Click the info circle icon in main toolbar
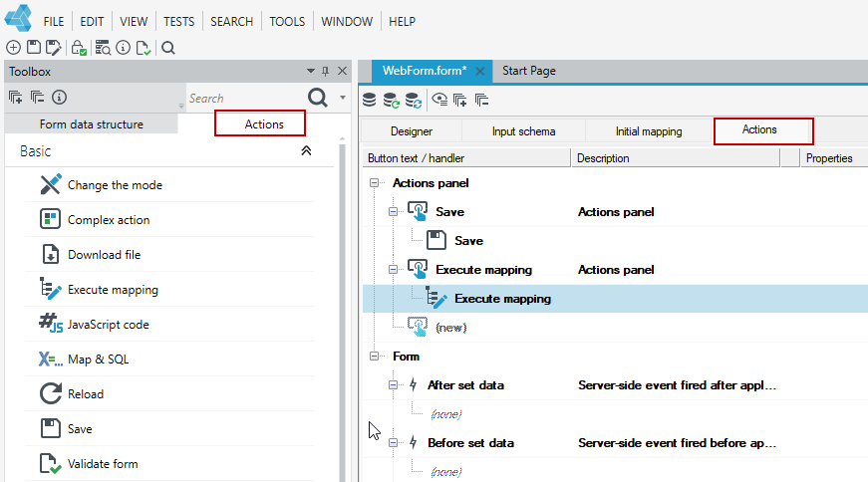Image resolution: width=868 pixels, height=482 pixels. click(123, 48)
